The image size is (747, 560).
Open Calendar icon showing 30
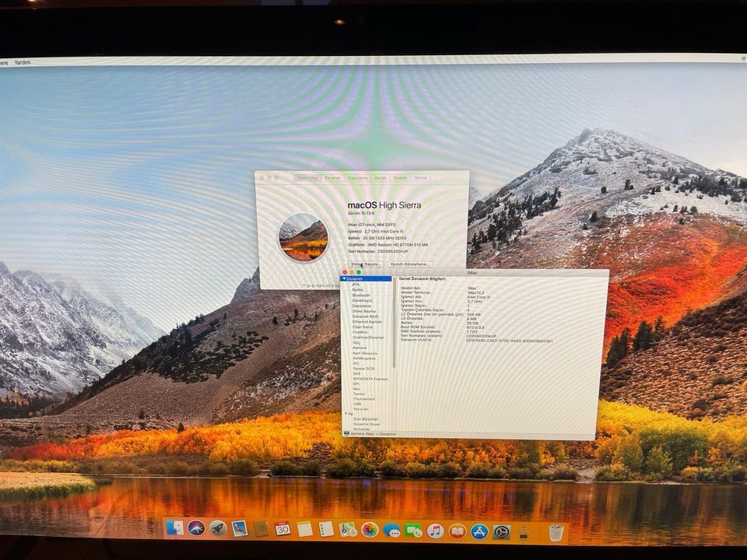click(282, 529)
